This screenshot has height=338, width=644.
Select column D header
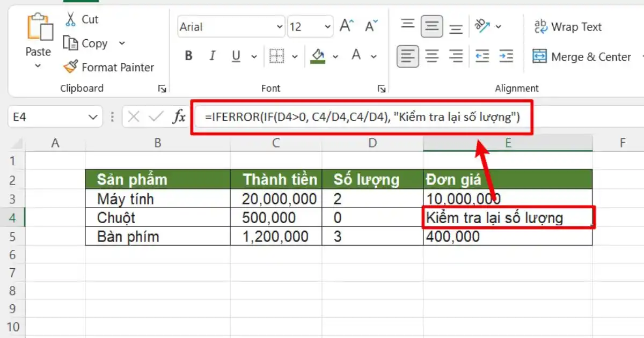(372, 142)
